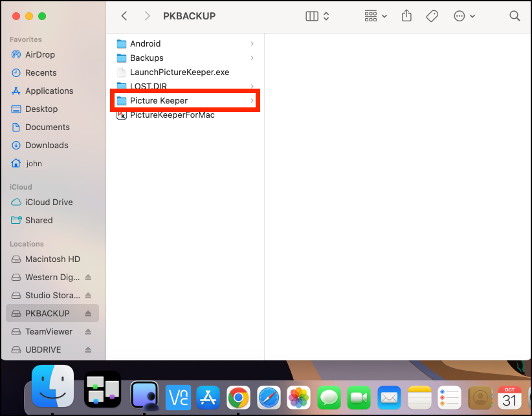532x416 pixels.
Task: Open Mail from the Dock
Action: [389, 397]
